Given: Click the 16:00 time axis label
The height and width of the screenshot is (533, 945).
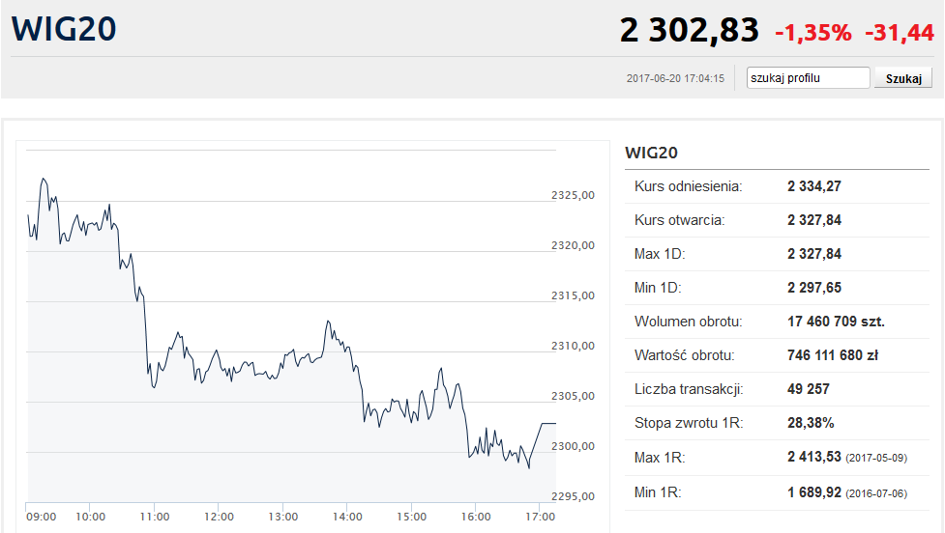Looking at the screenshot, I should pyautogui.click(x=476, y=517).
